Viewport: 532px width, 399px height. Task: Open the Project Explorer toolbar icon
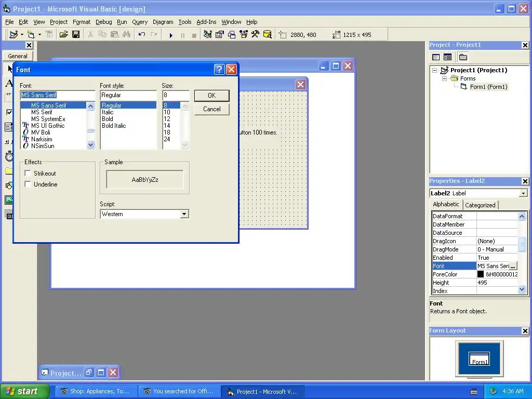click(208, 35)
